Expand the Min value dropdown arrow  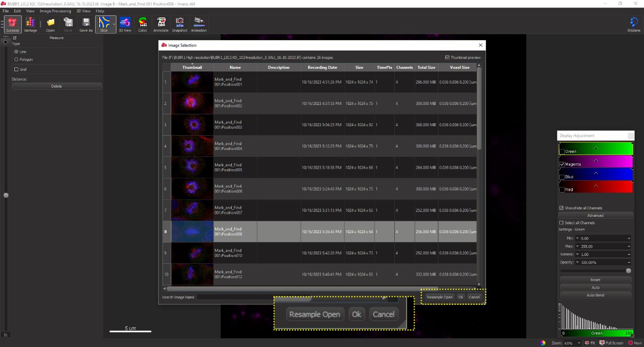point(577,239)
